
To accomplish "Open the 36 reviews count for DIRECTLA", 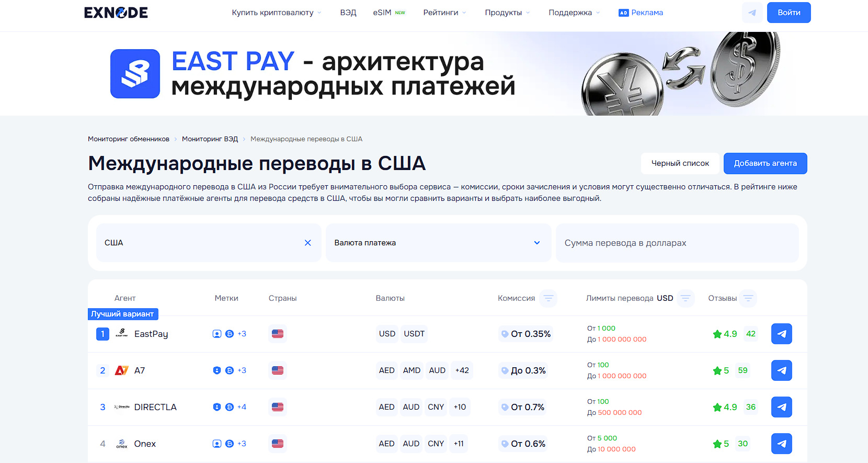I will [751, 407].
